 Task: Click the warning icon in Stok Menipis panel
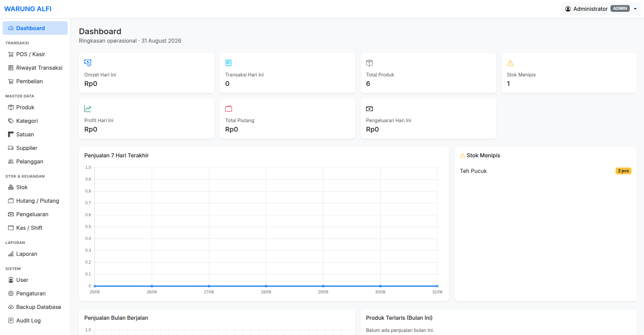(463, 156)
